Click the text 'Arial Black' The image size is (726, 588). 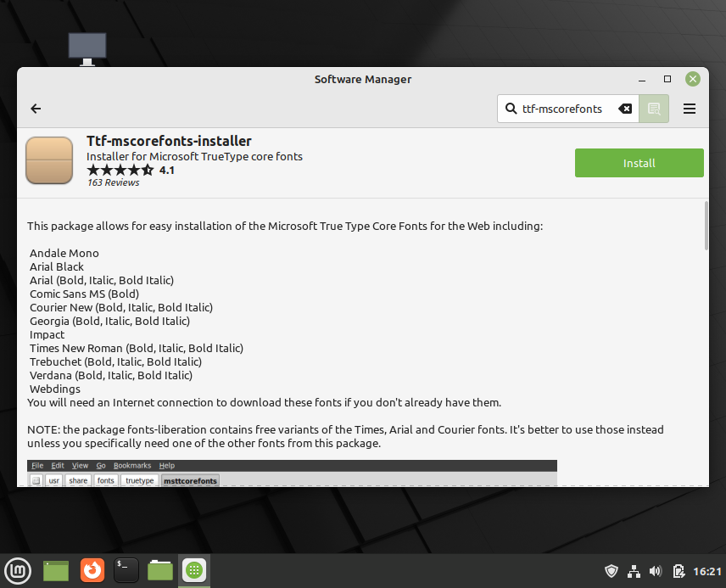pyautogui.click(x=57, y=266)
